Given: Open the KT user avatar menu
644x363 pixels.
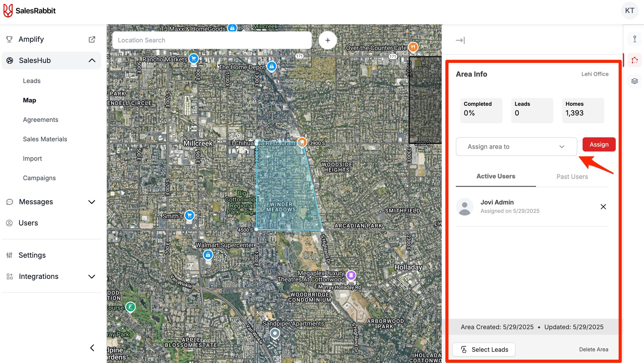Looking at the screenshot, I should pyautogui.click(x=629, y=11).
